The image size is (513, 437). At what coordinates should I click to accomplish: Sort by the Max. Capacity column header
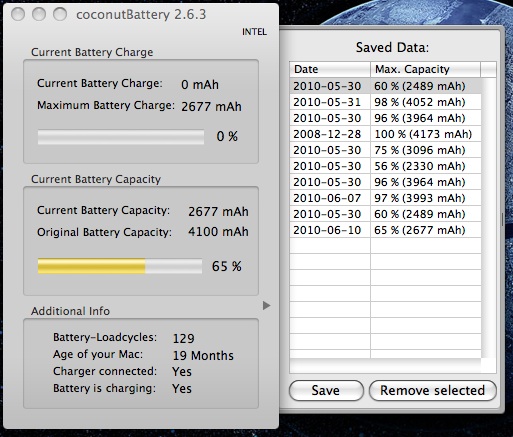[x=425, y=69]
